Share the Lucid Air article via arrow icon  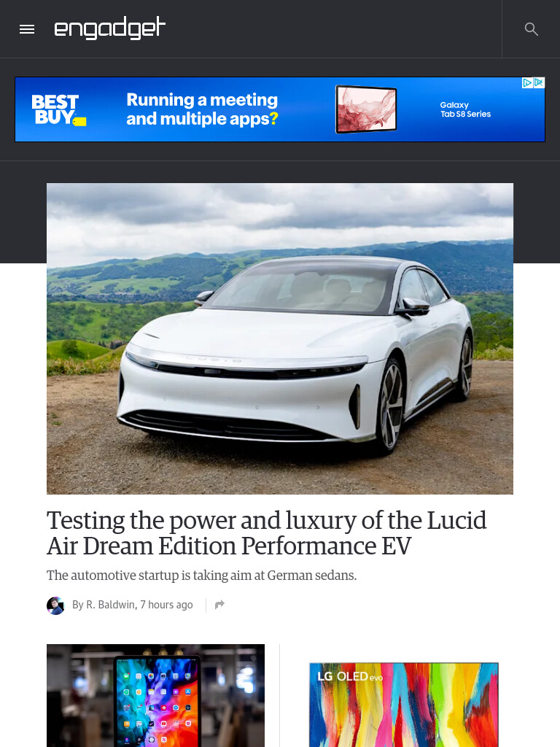(219, 605)
